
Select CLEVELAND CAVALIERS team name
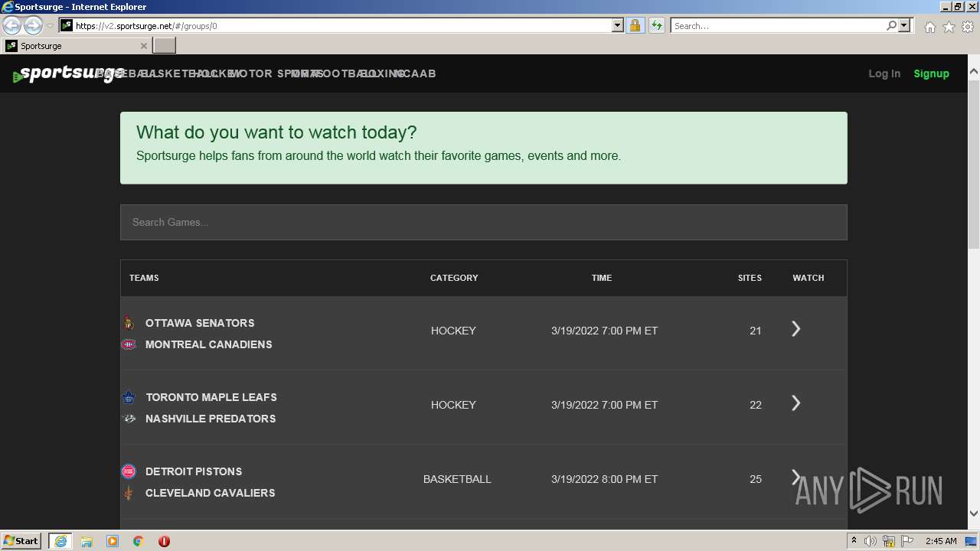click(210, 493)
